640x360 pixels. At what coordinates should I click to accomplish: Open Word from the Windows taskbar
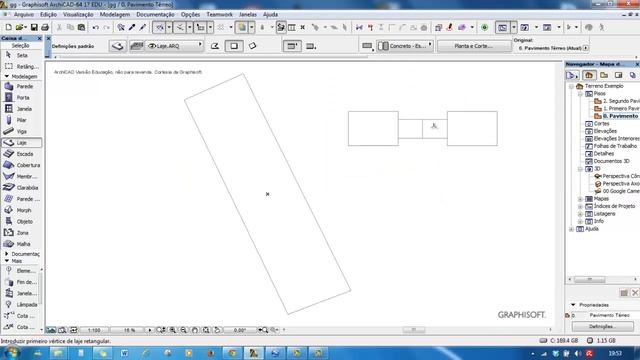124,353
